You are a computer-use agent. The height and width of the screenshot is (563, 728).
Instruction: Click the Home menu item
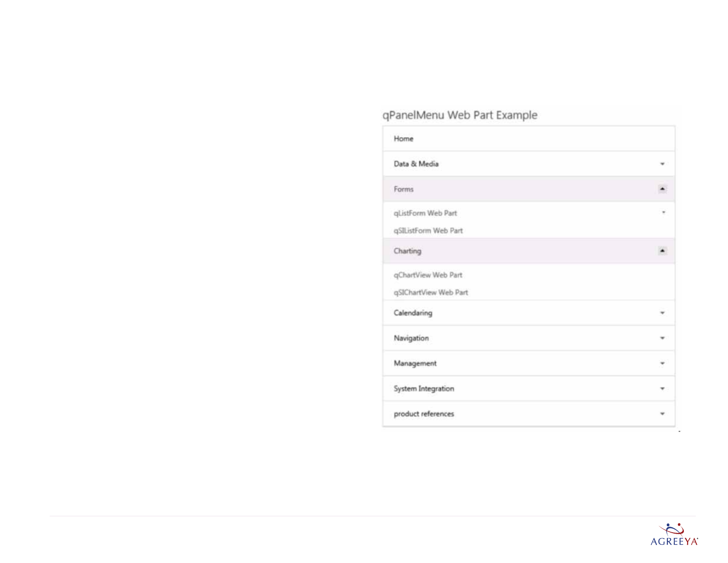point(404,139)
